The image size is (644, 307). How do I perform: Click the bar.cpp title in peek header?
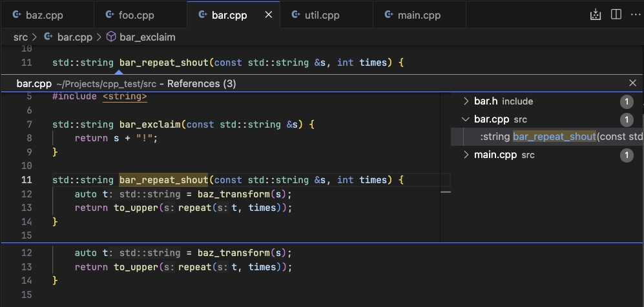[34, 84]
